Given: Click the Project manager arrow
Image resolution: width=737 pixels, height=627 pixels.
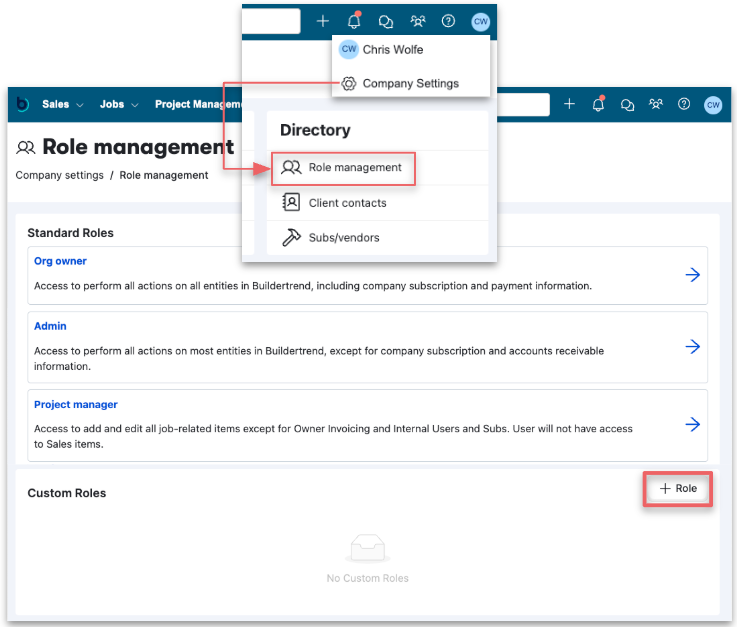Looking at the screenshot, I should pyautogui.click(x=692, y=425).
